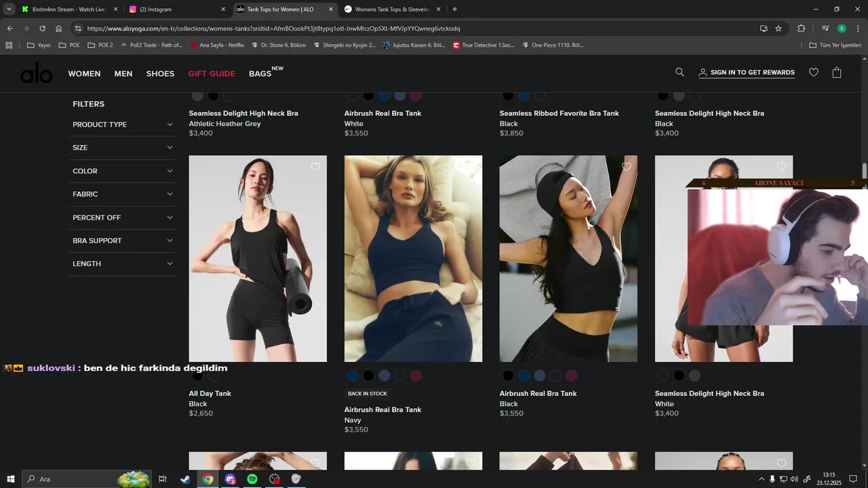The image size is (868, 488).
Task: Open Seamless Ribbed Favorite Bra Tank link
Action: pos(559,113)
